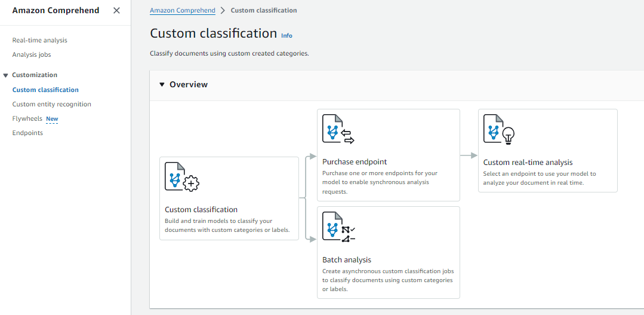644x315 pixels.
Task: Open Real-time analysis in sidebar
Action: click(40, 40)
